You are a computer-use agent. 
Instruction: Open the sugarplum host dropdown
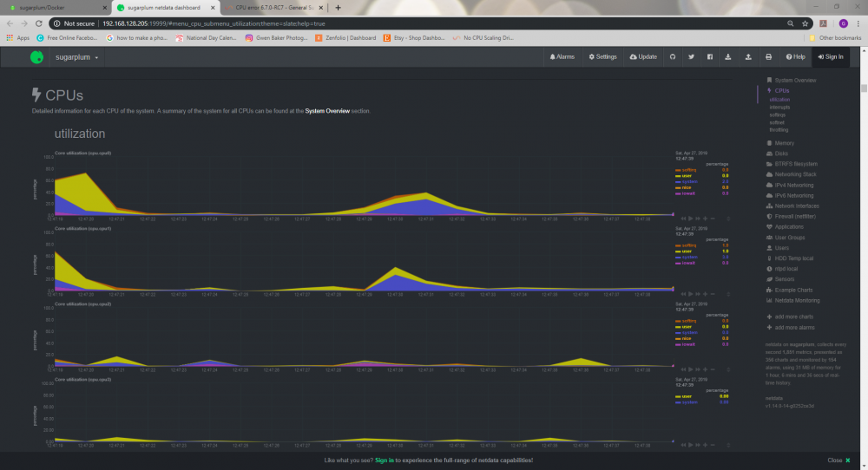(76, 57)
